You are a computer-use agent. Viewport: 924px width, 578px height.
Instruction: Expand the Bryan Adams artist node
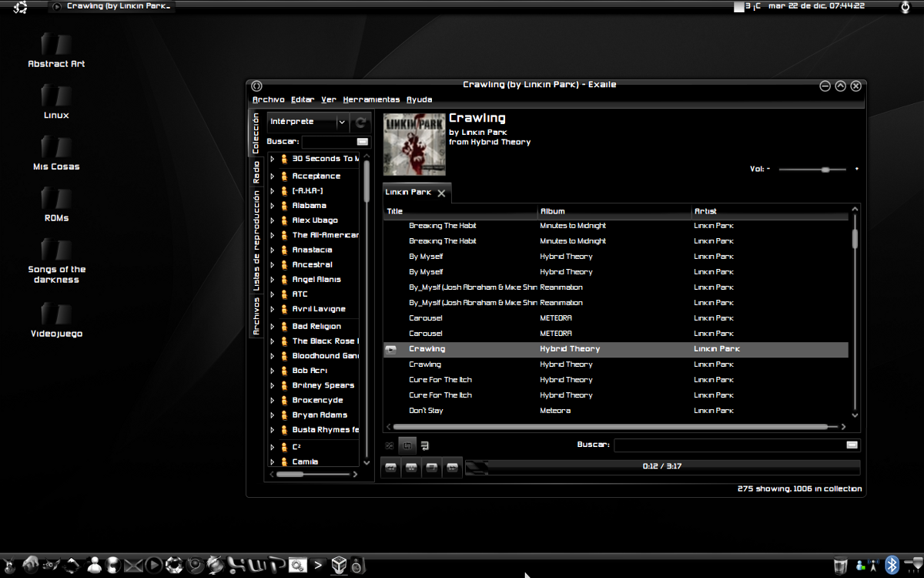click(x=272, y=415)
